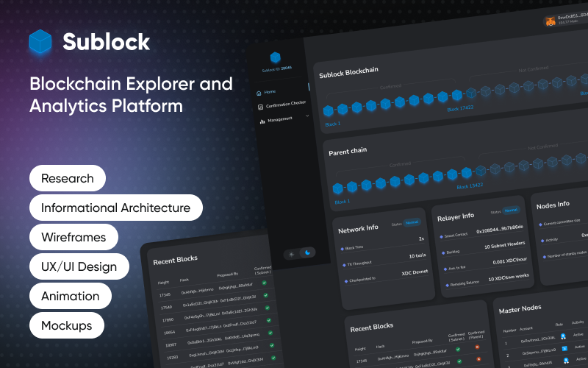Click the diamond bullet beside Backlog

point(443,253)
